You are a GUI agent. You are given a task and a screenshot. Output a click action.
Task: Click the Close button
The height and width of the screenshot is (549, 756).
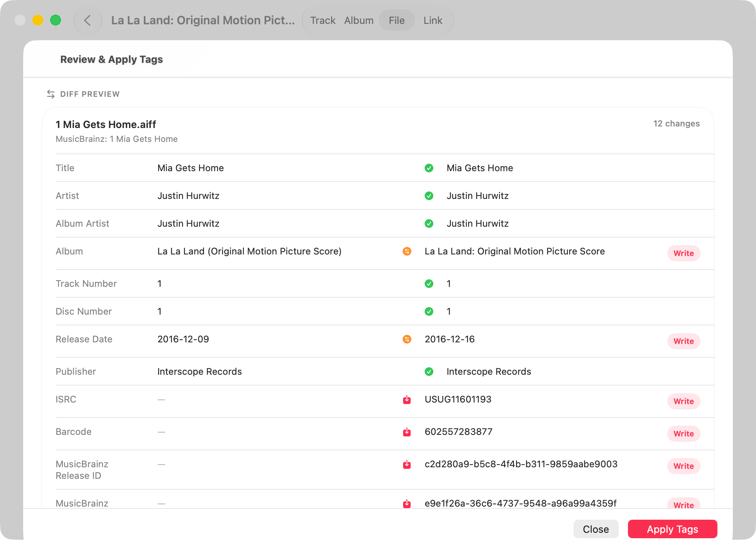(596, 529)
